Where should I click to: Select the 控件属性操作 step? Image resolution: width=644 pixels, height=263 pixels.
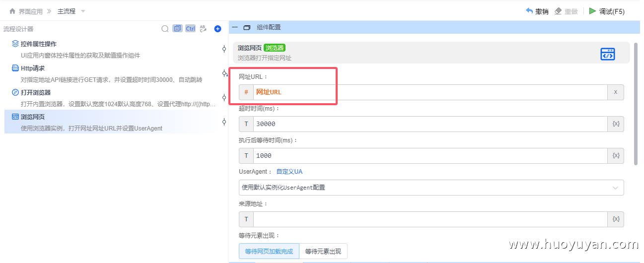[x=39, y=44]
